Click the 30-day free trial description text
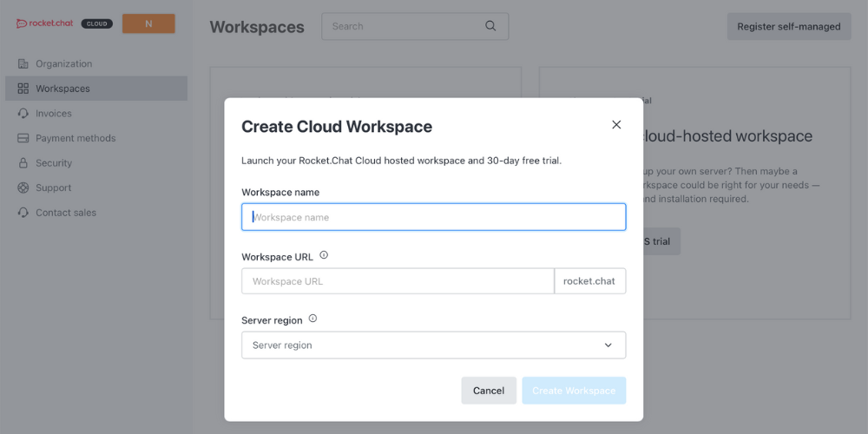 (x=402, y=161)
